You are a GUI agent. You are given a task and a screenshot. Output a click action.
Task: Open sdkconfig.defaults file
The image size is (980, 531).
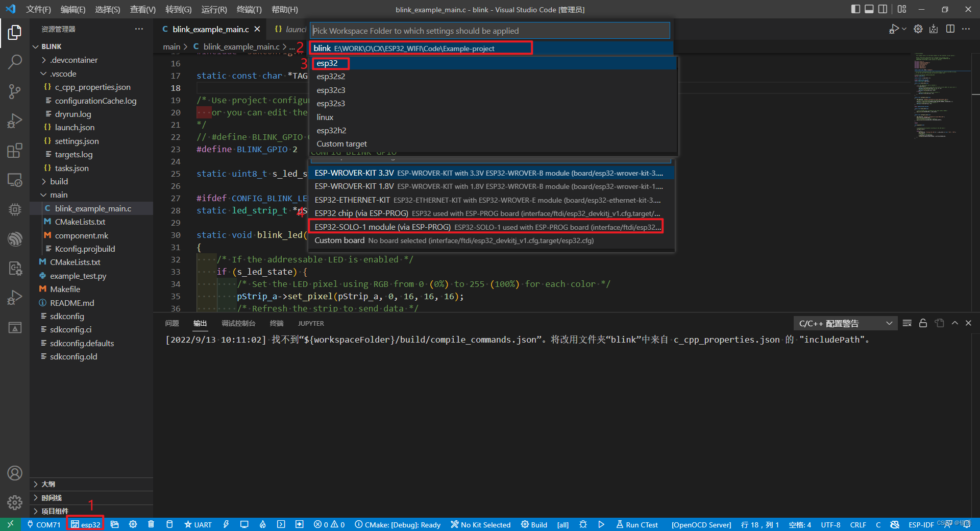point(82,343)
